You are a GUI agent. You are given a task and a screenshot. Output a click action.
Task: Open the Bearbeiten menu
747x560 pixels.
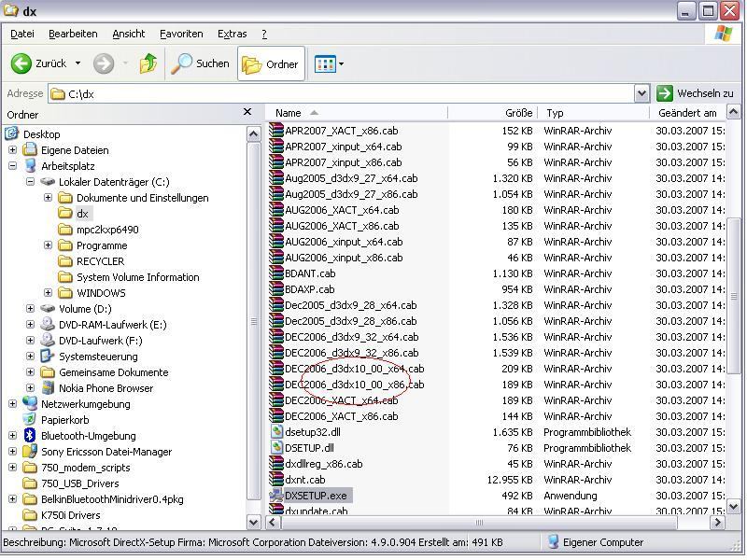click(x=73, y=34)
